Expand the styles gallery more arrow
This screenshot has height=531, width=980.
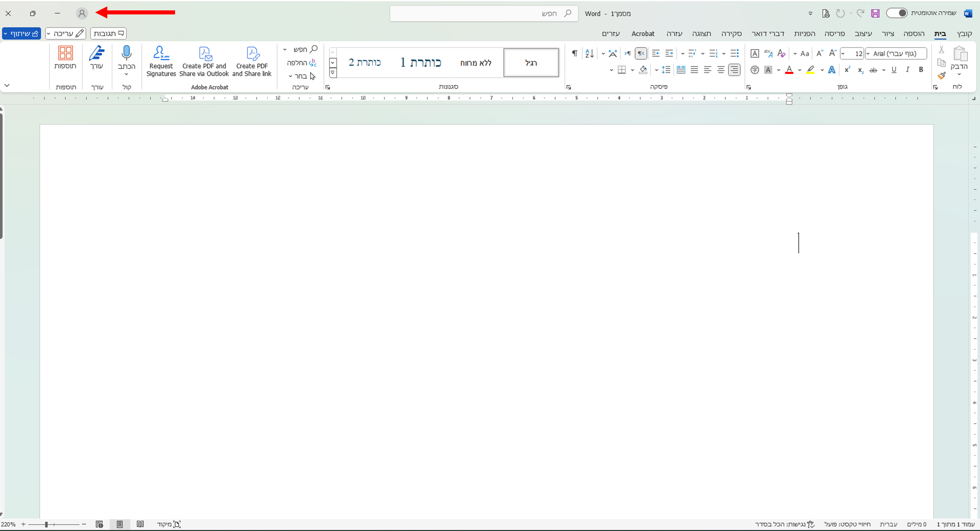tap(333, 73)
